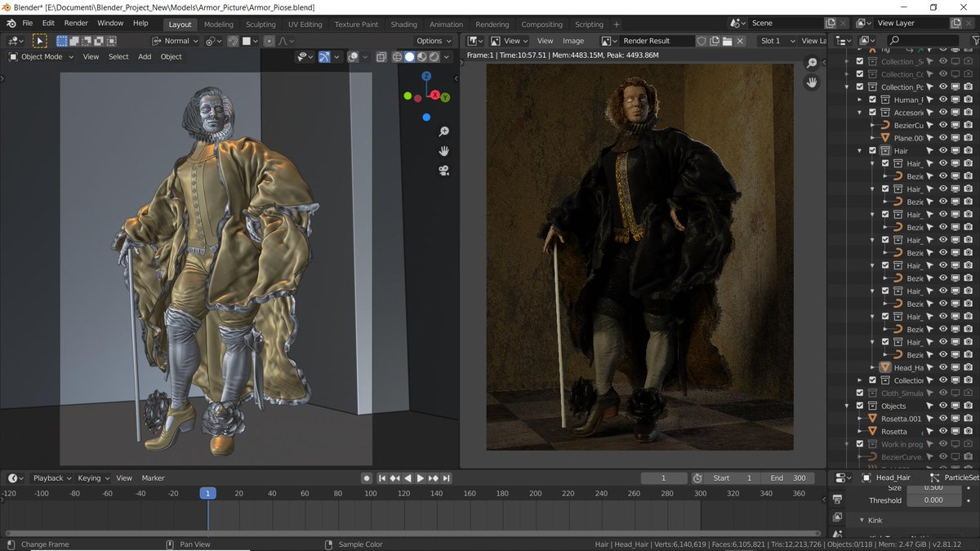Screen dimensions: 980x551
Task: Select the Select Box tool icon
Action: pos(38,41)
